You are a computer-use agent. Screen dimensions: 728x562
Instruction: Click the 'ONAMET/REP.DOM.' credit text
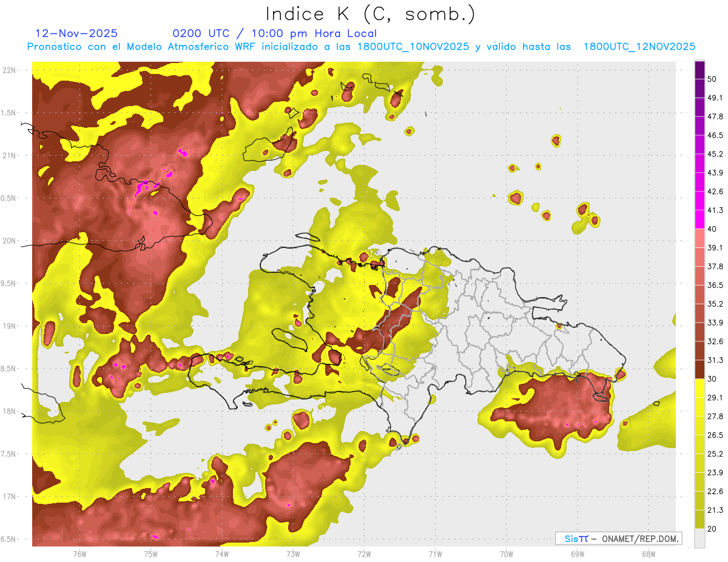pos(640,538)
